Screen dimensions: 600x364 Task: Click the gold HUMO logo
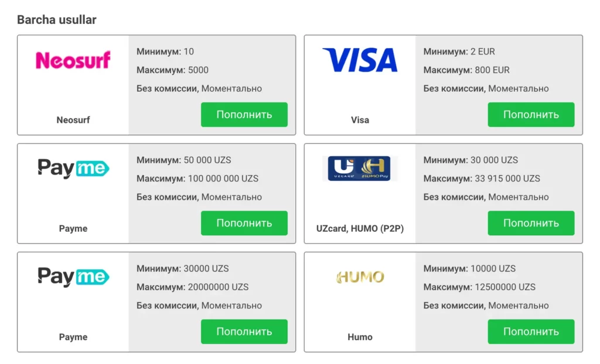[x=360, y=277]
